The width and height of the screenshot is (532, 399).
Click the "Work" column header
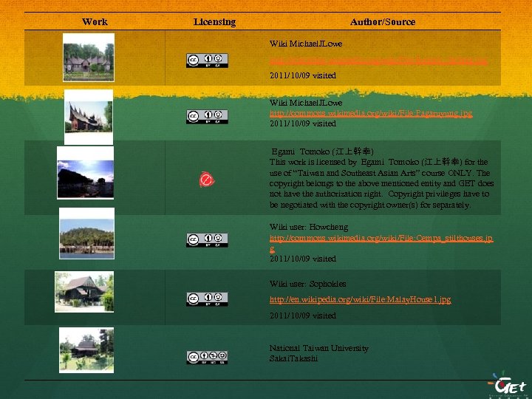(x=95, y=21)
